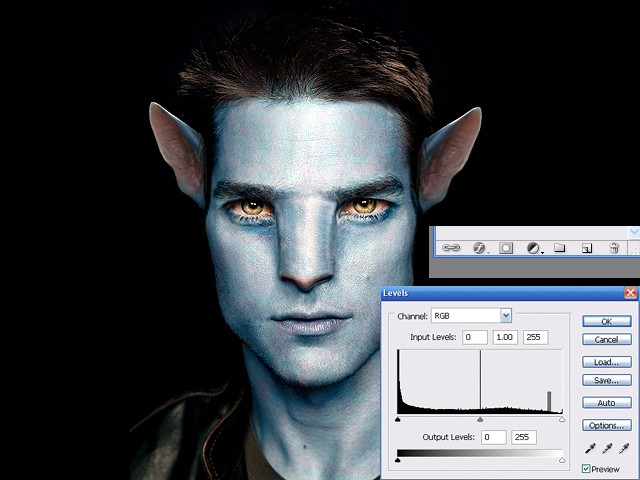Click the new layer icon
The image size is (640, 480).
coord(587,248)
